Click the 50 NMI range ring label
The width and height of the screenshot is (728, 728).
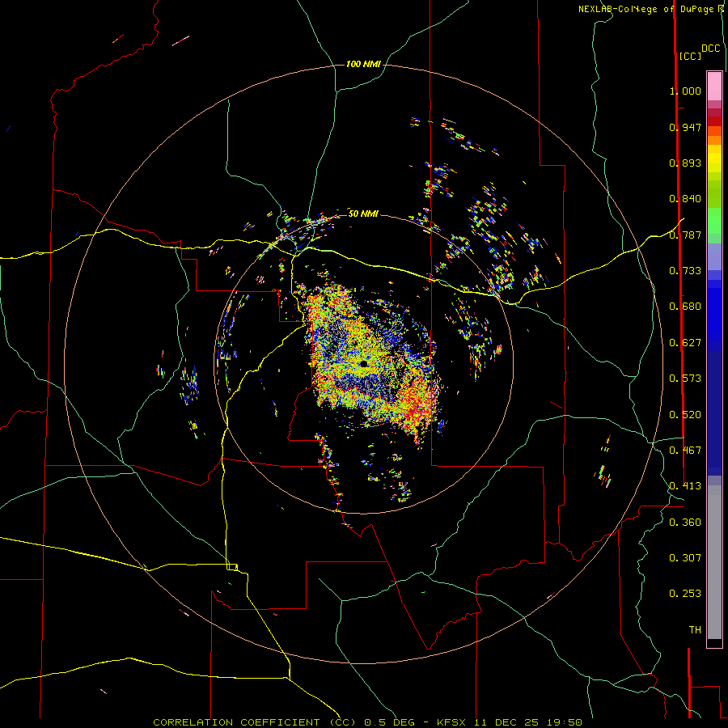click(363, 214)
